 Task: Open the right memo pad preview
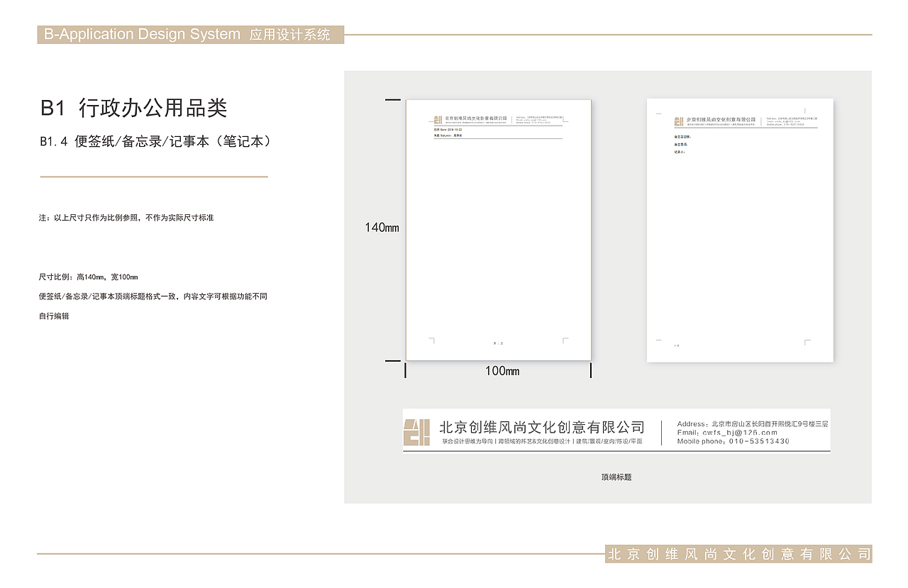pos(740,228)
